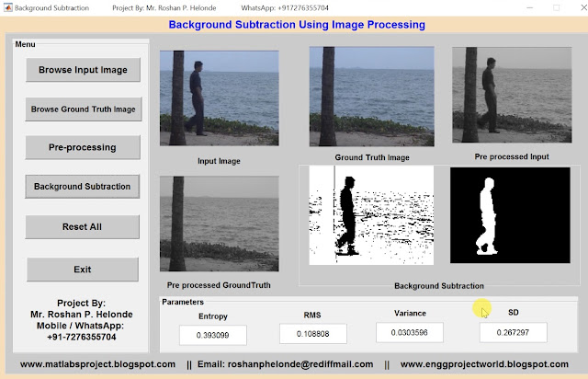Viewport: 588px width, 379px height.
Task: Open Browse Ground Truth Image
Action: 84,109
